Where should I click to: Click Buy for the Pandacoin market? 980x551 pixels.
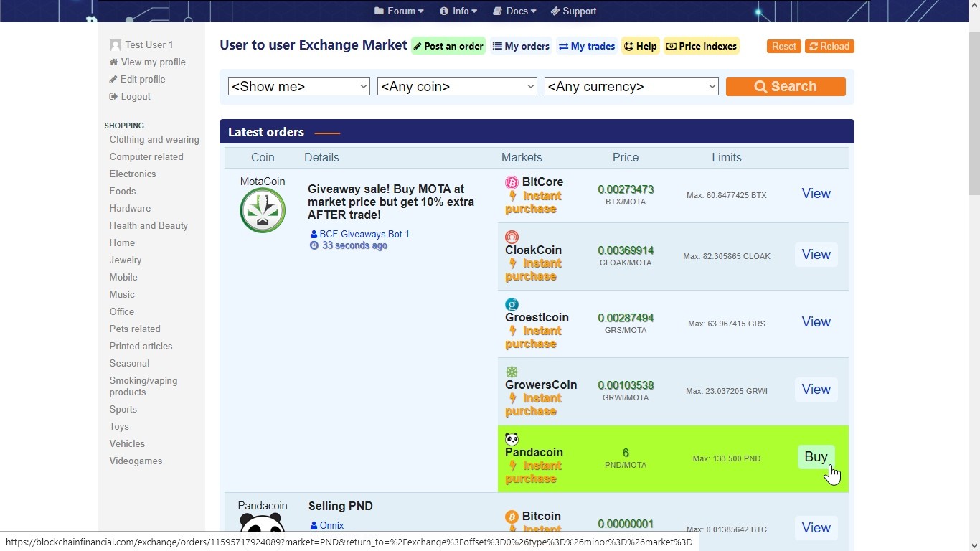(x=816, y=457)
